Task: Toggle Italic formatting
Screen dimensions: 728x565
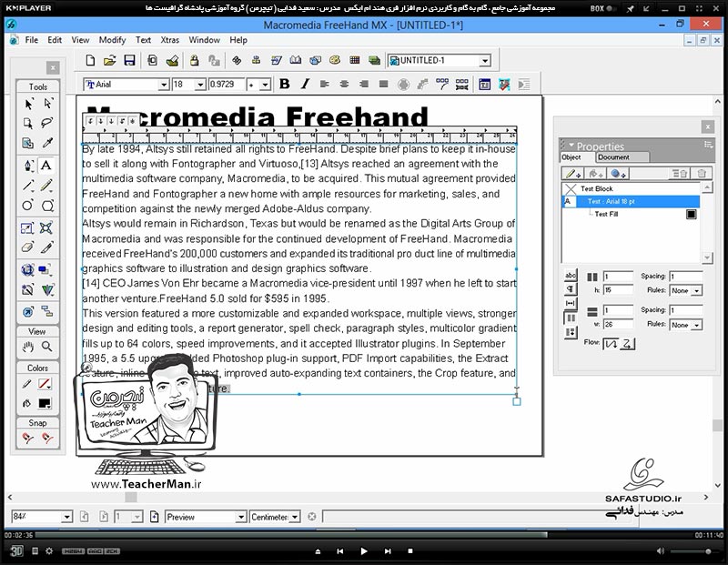Action: [305, 84]
